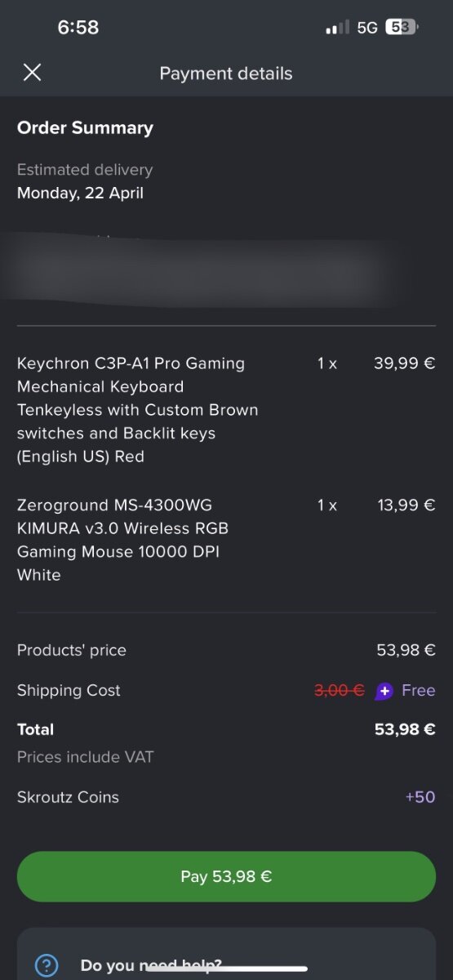Tap the help question mark icon

[47, 965]
